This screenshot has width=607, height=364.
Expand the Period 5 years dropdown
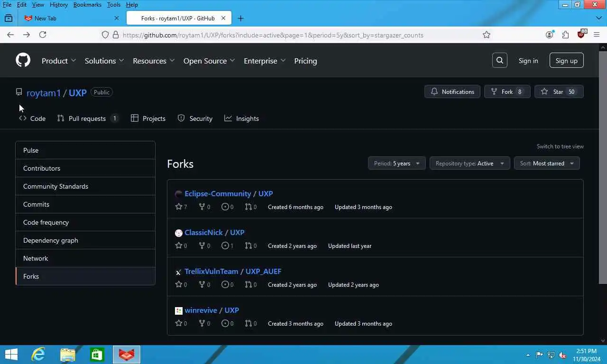click(x=396, y=163)
